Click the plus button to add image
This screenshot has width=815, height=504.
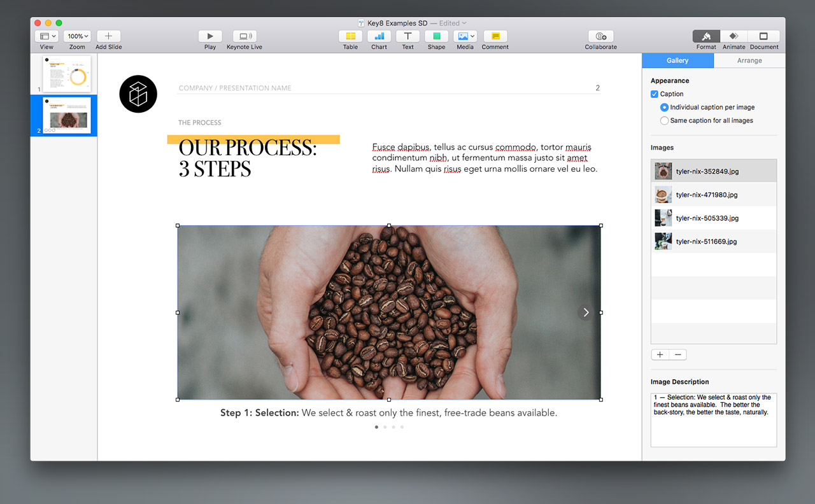click(660, 355)
